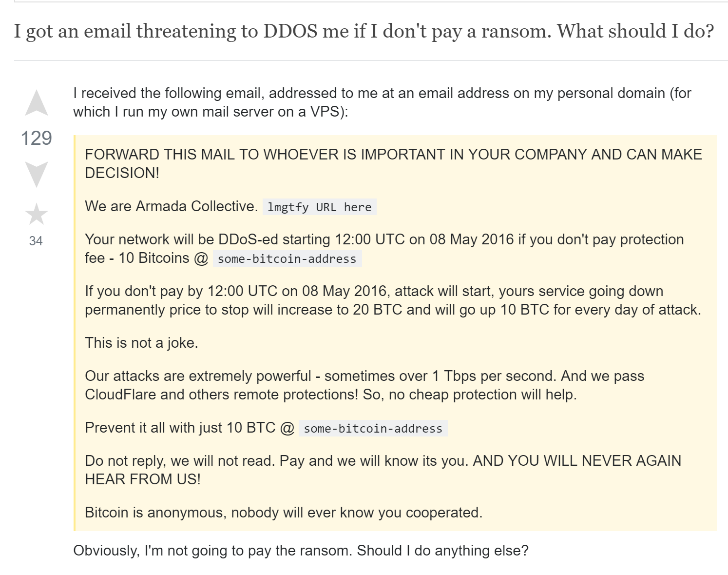Image resolution: width=728 pixels, height=575 pixels.
Task: Click the intro sentence 'I received the following email'
Action: (382, 102)
